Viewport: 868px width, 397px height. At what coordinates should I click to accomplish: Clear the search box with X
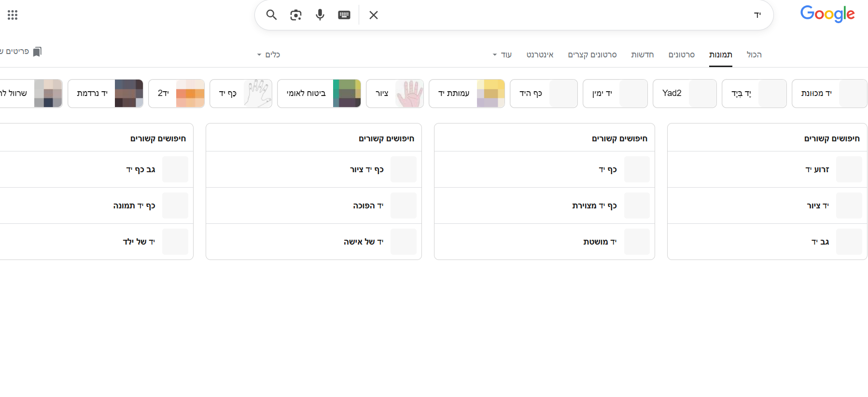(x=374, y=15)
